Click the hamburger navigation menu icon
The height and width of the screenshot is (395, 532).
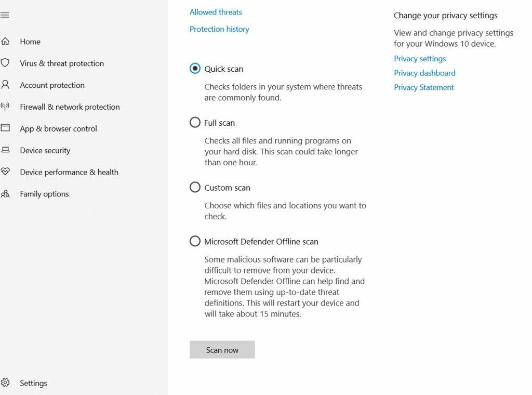[5, 16]
